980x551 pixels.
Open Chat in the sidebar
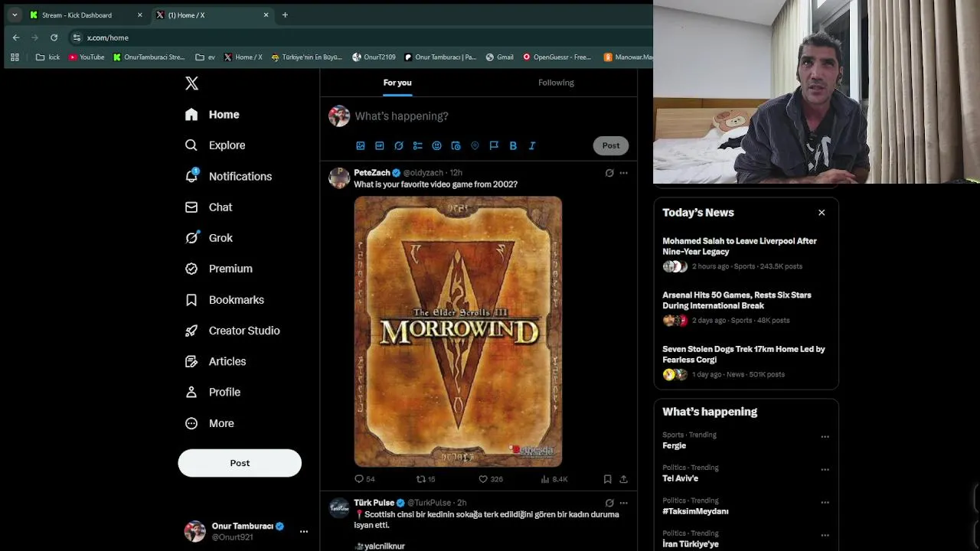[x=208, y=207]
